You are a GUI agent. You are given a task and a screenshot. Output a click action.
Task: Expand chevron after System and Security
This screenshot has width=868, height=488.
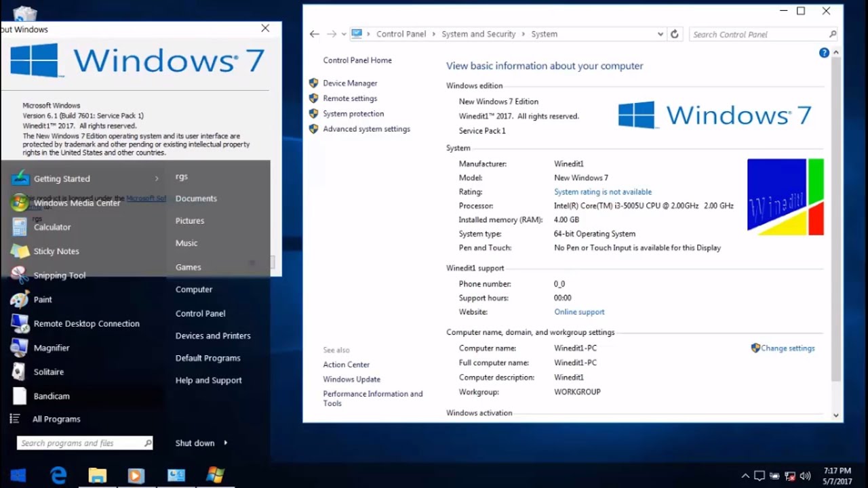coord(524,34)
